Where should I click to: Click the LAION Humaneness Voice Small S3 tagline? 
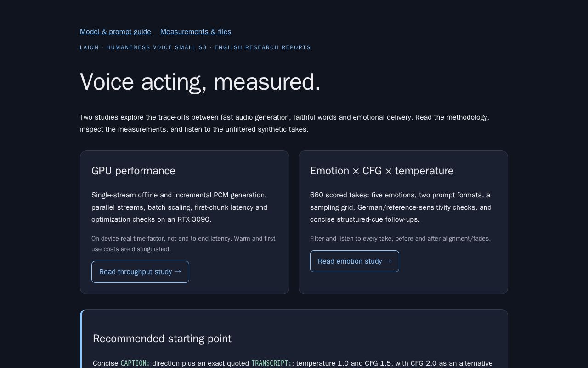click(195, 47)
